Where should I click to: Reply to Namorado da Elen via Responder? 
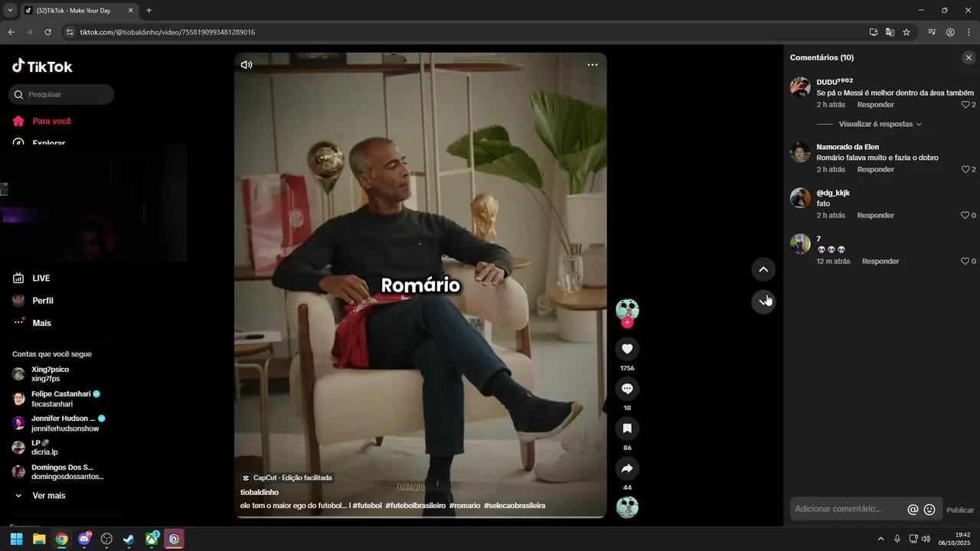(x=875, y=170)
